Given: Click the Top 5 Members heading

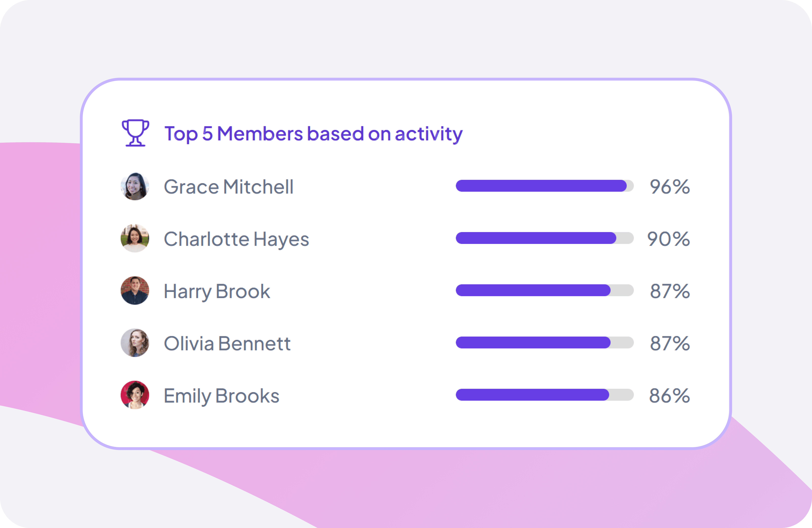Looking at the screenshot, I should click(x=313, y=133).
